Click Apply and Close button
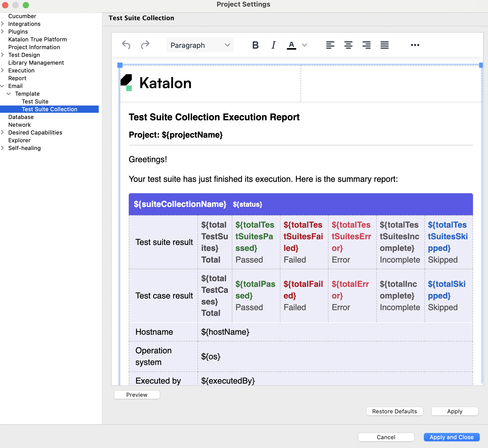Viewport: 488px width, 448px height. (x=452, y=437)
